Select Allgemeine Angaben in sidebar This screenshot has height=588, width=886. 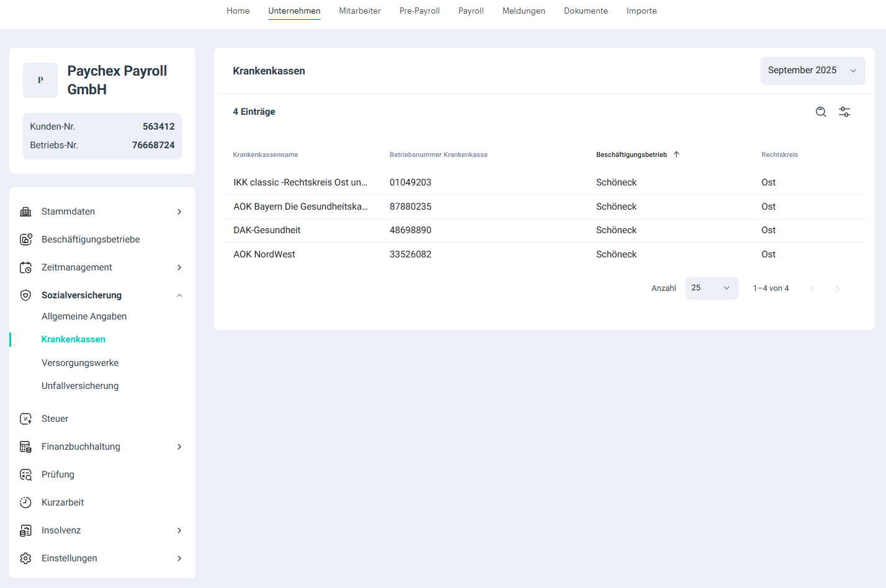(x=84, y=316)
